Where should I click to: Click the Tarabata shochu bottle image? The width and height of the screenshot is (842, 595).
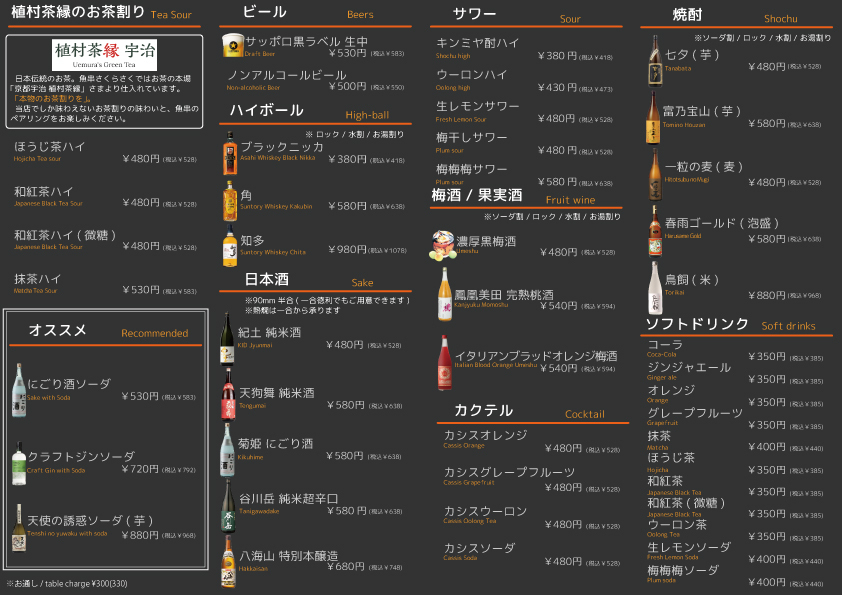[x=655, y=61]
